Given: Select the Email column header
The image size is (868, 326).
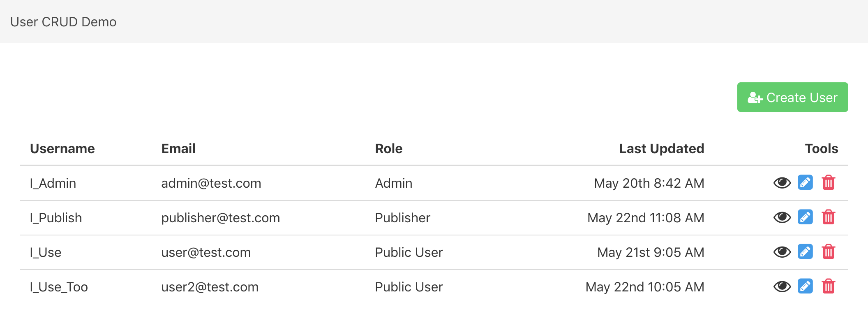Looking at the screenshot, I should (178, 149).
